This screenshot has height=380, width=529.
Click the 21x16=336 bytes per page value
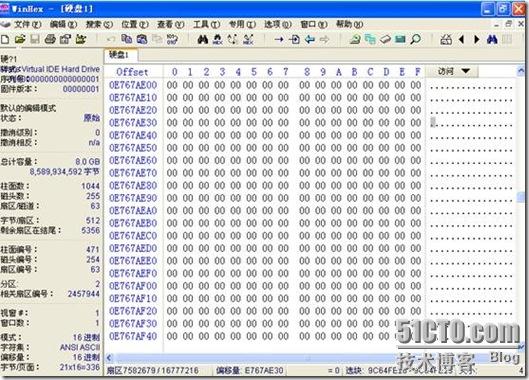coord(80,367)
